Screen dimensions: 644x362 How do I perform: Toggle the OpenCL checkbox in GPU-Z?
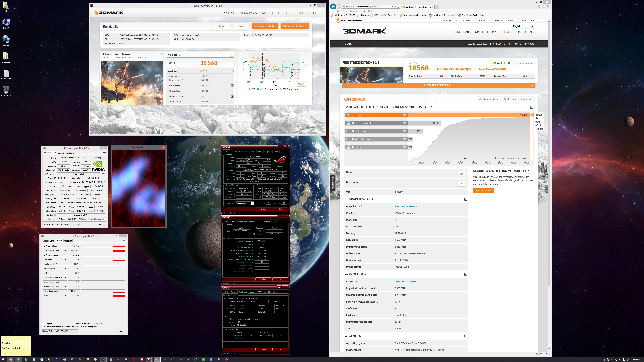click(59, 219)
